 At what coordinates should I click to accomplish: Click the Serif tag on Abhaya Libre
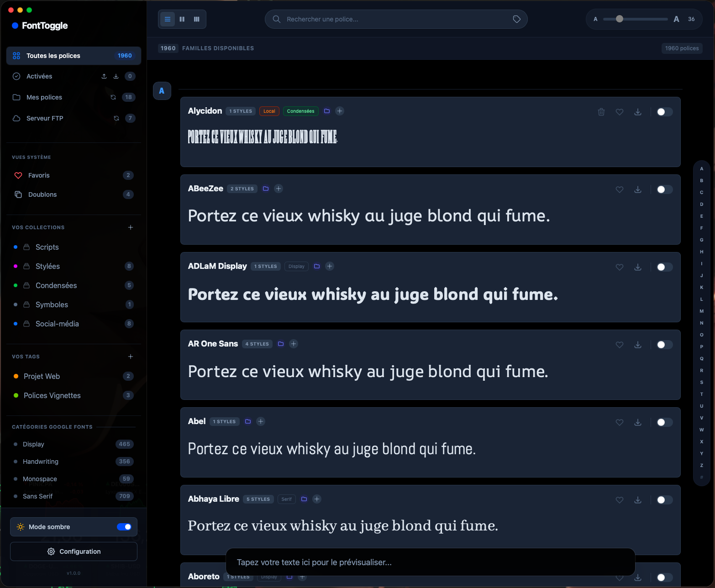click(x=286, y=499)
